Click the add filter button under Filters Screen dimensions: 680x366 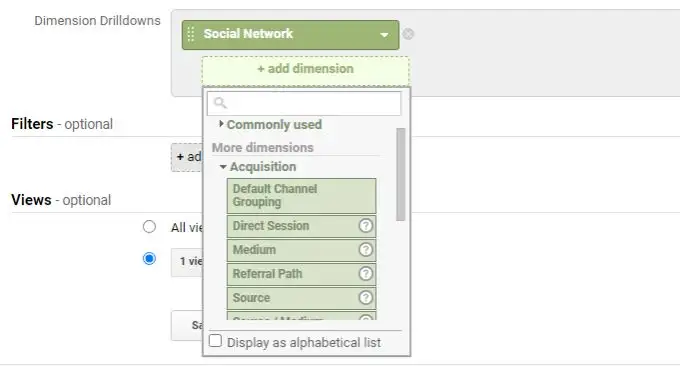(187, 157)
